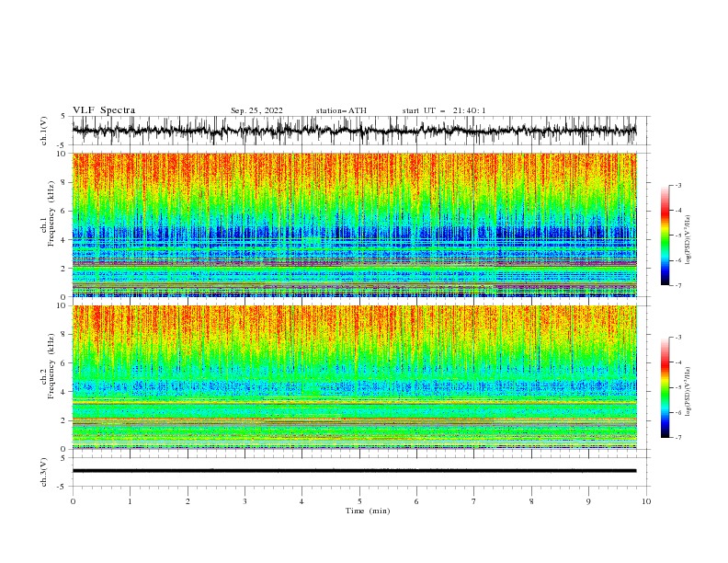Click the "5" tick on ch.1(V) axis
Image resolution: width=728 pixels, height=563 pixels.
pyautogui.click(x=63, y=116)
